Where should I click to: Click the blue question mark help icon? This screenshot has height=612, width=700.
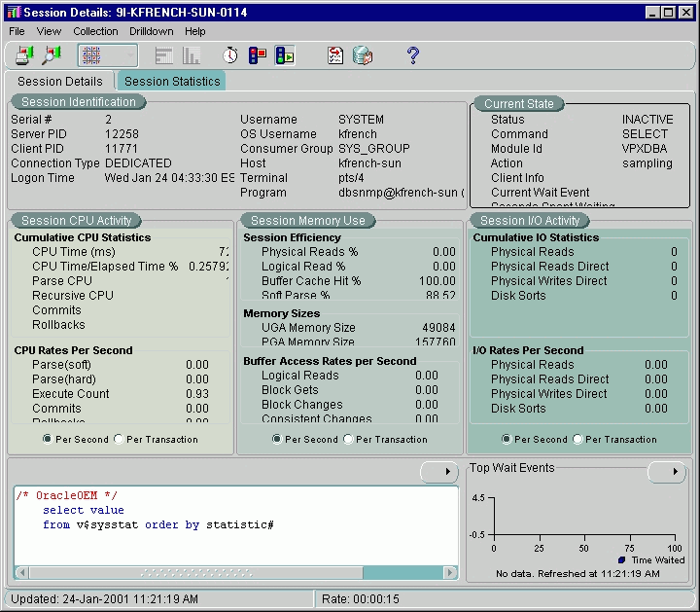pyautogui.click(x=412, y=55)
